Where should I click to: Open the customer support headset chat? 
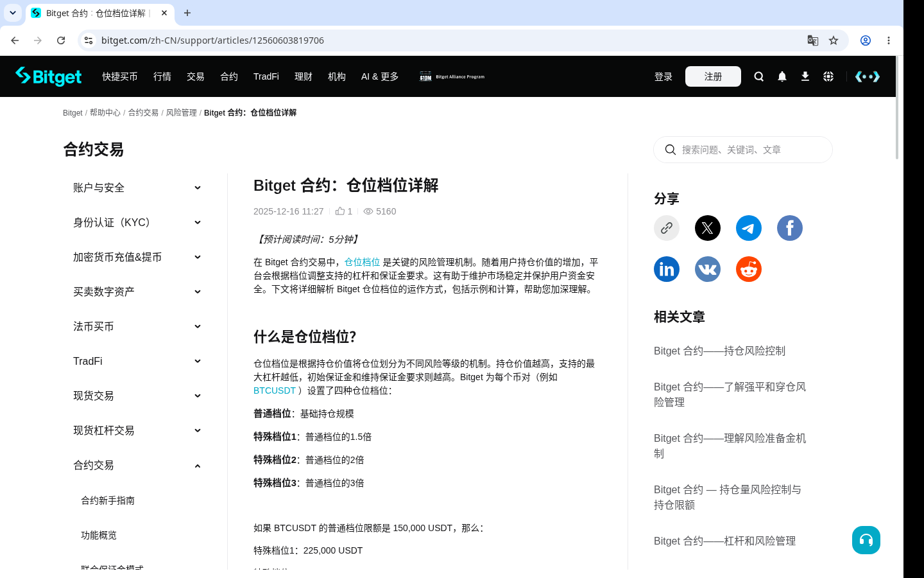click(866, 540)
